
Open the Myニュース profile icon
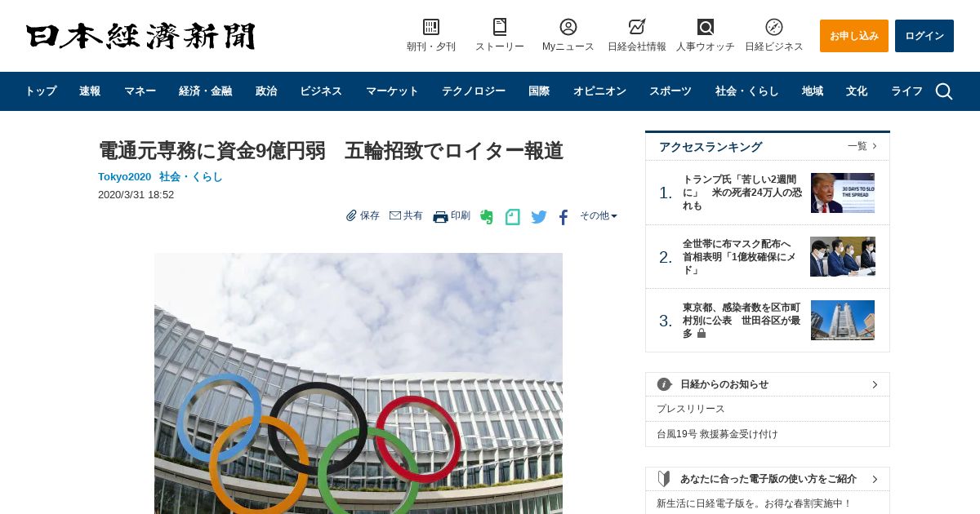click(568, 27)
